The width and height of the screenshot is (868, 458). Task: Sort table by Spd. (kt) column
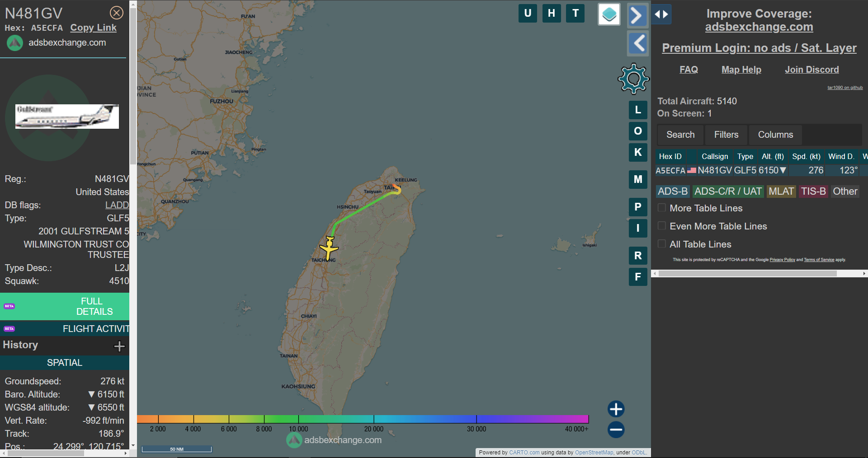point(806,156)
